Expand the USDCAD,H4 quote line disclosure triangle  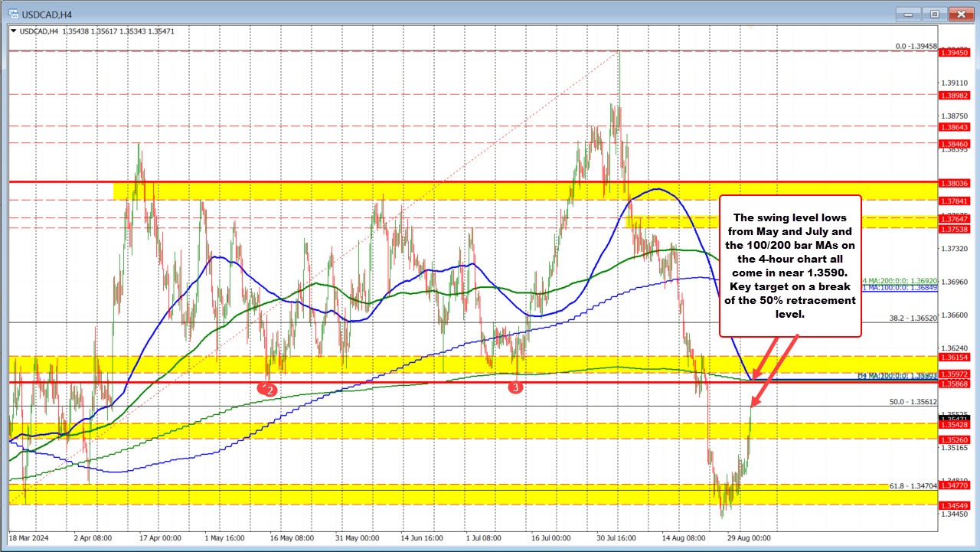point(15,31)
